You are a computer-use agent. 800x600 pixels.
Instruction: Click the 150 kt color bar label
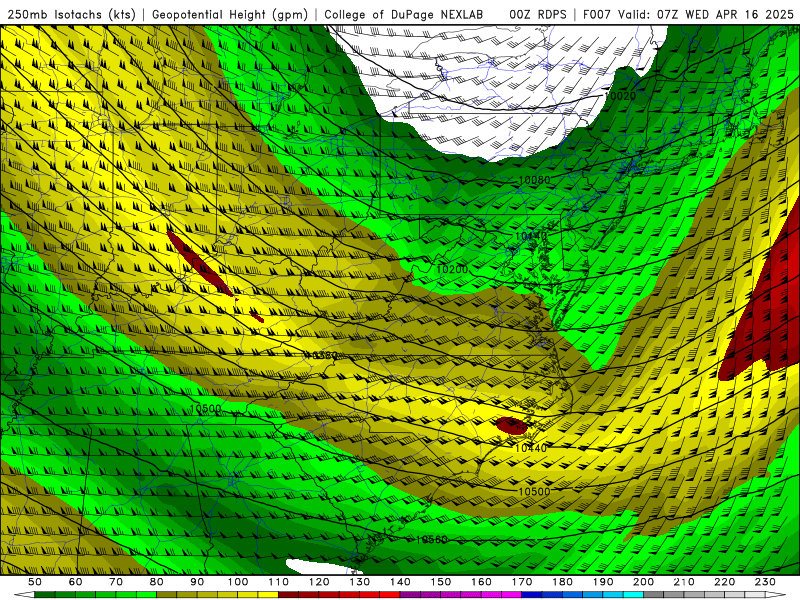point(441,582)
